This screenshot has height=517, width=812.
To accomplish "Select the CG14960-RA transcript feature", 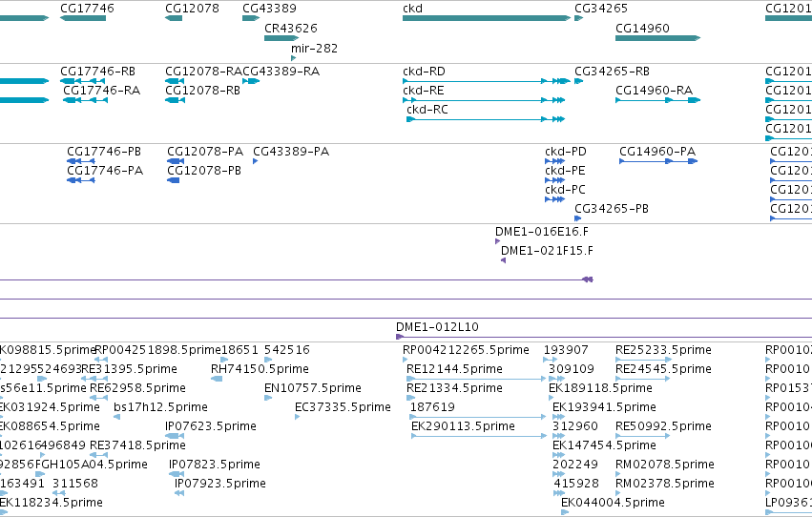I will point(657,100).
